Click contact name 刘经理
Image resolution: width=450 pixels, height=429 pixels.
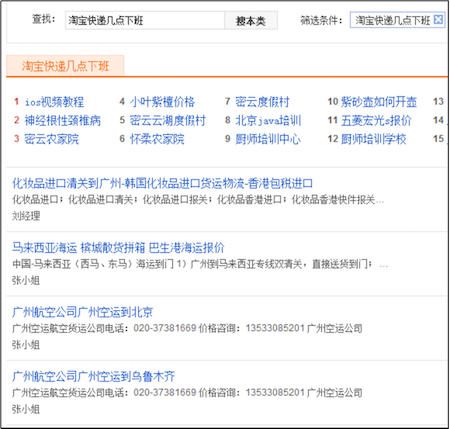pyautogui.click(x=26, y=216)
